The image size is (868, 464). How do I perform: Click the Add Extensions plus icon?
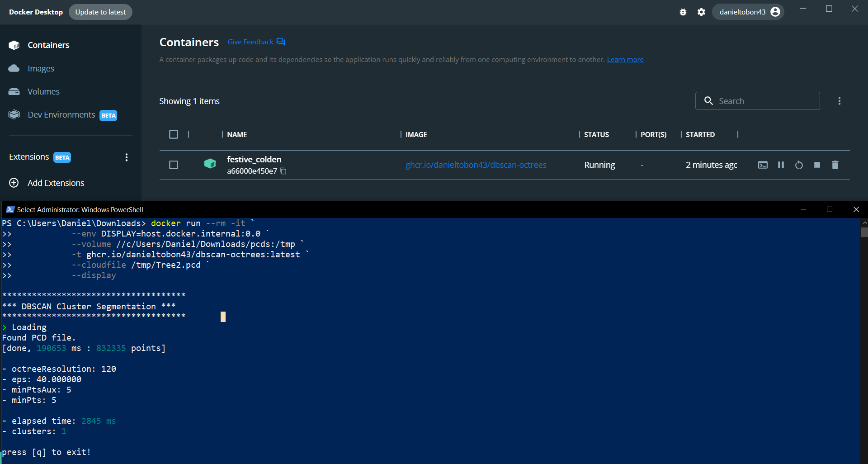pos(14,183)
